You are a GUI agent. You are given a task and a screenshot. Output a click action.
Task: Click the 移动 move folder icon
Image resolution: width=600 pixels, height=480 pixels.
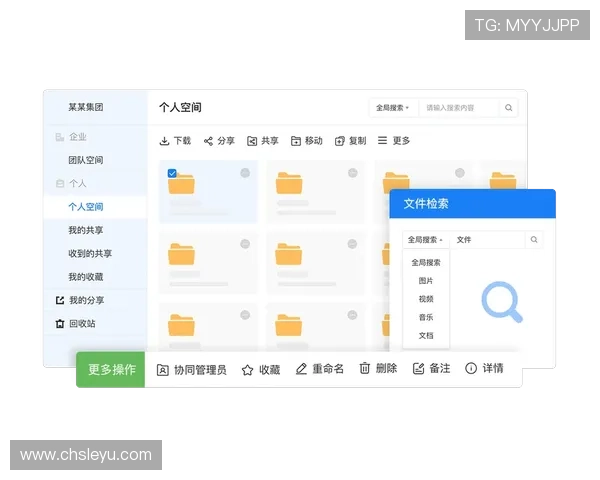click(295, 141)
